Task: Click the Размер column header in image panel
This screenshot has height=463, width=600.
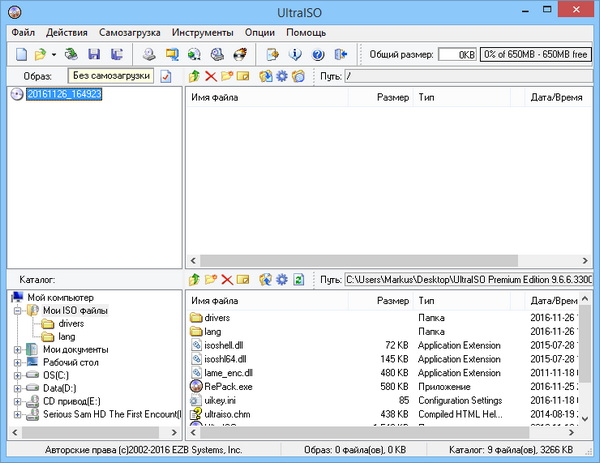Action: click(393, 98)
